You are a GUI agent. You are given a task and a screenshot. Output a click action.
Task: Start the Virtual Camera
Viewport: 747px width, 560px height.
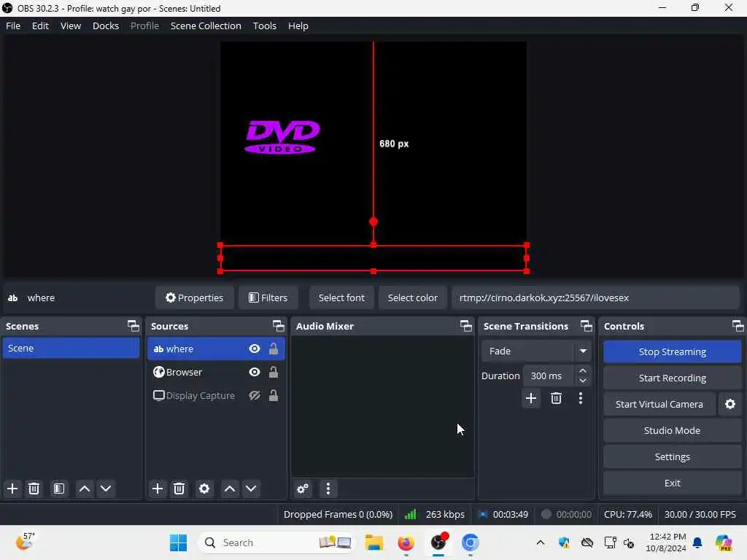(659, 404)
